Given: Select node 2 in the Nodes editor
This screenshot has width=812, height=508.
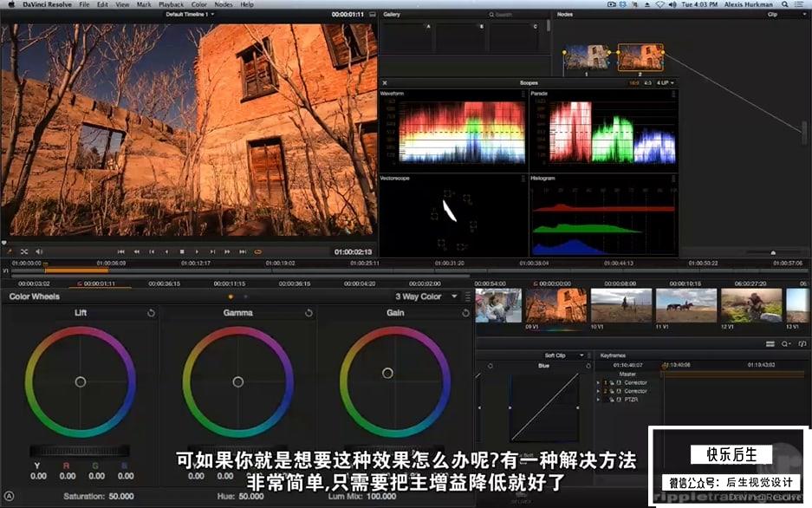Looking at the screenshot, I should [640, 57].
